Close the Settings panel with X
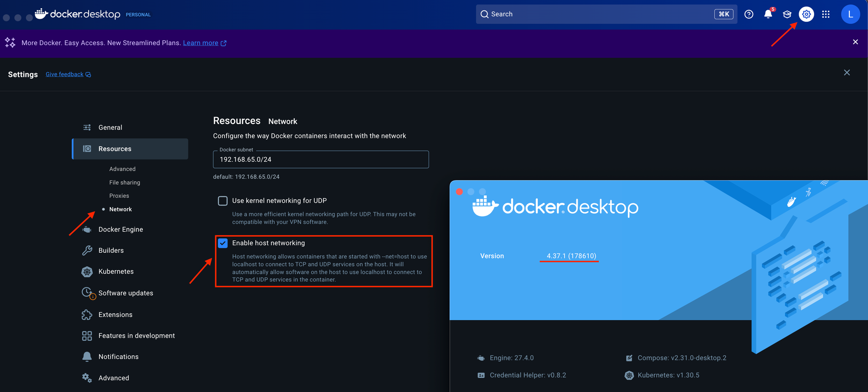868x392 pixels. (x=847, y=72)
